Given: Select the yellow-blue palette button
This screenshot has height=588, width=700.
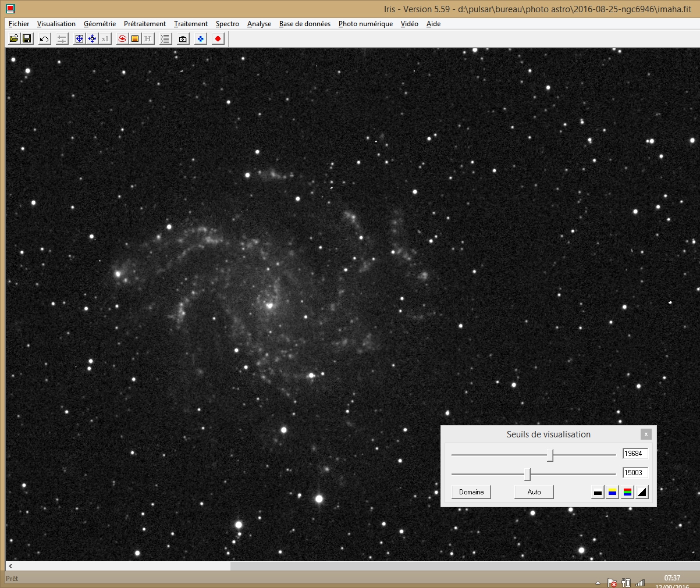Looking at the screenshot, I should (x=612, y=492).
